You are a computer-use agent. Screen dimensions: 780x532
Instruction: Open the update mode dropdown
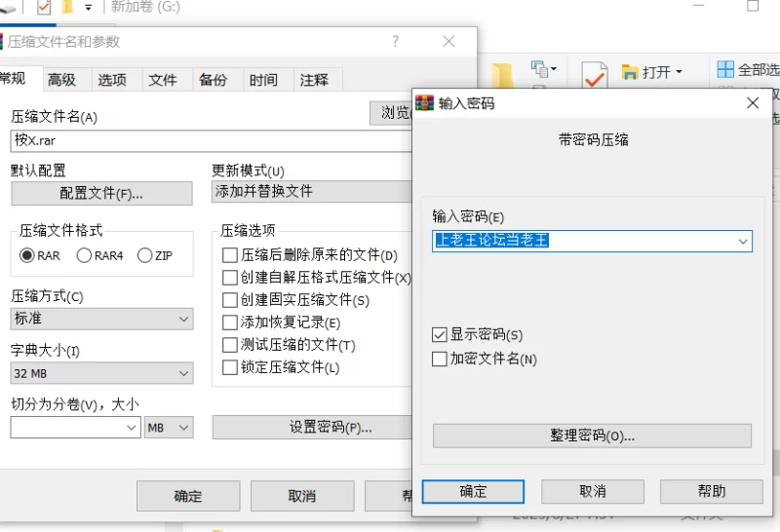tap(312, 191)
